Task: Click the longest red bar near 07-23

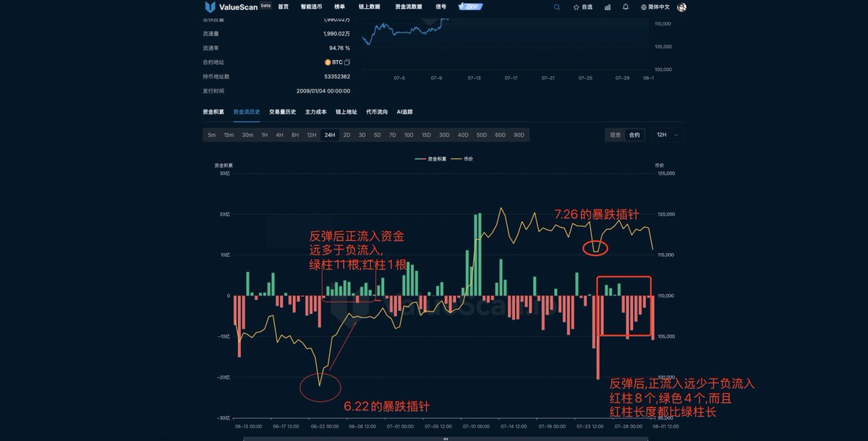Action: (598, 337)
